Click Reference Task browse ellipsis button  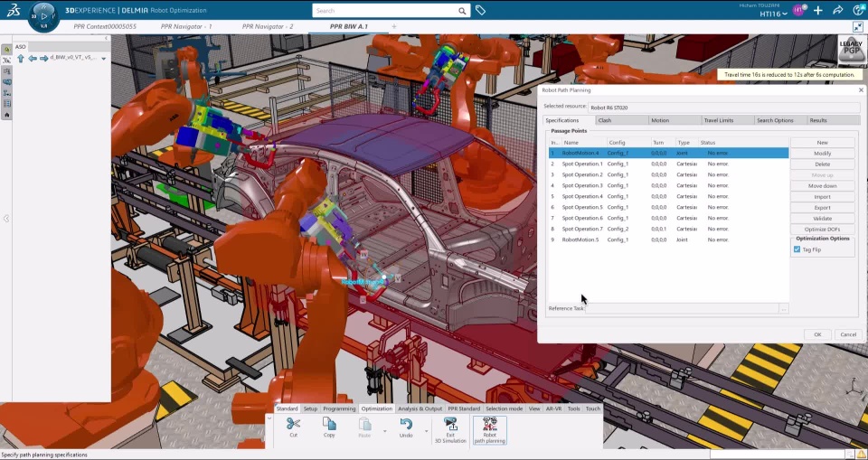(x=783, y=308)
